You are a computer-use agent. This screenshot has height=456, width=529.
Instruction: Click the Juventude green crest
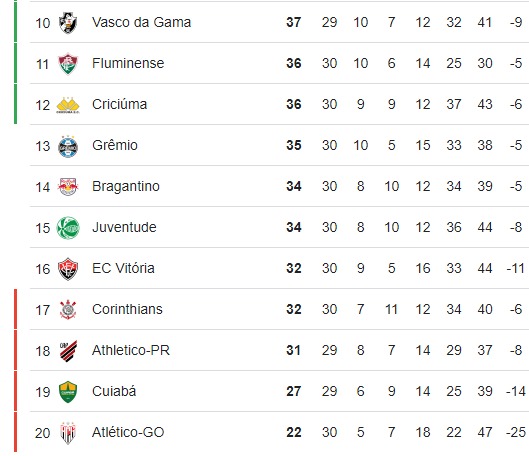[68, 228]
